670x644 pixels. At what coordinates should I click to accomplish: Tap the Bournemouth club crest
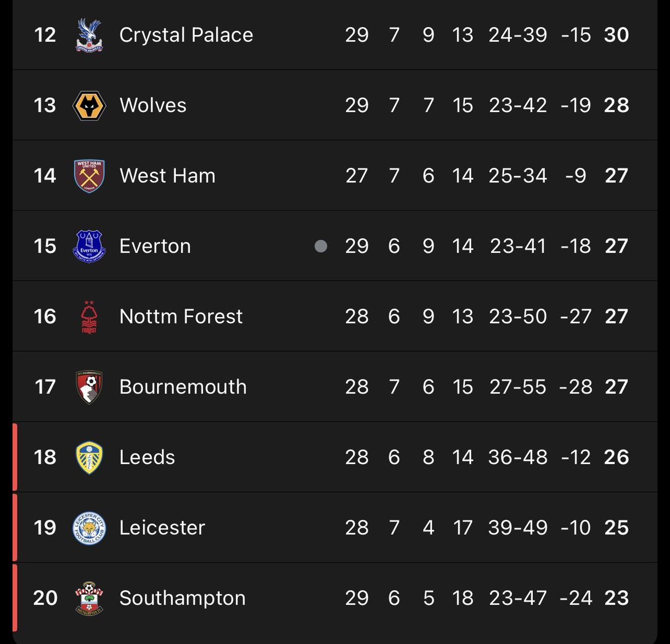(x=89, y=387)
